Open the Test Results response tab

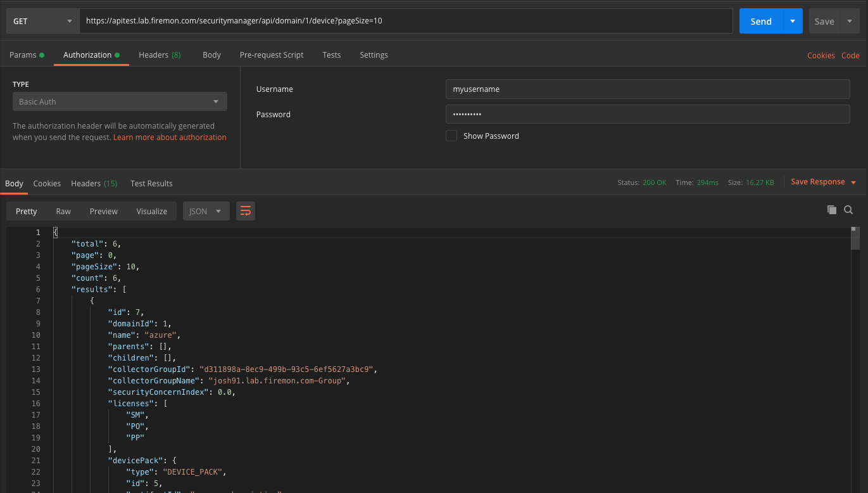(151, 183)
